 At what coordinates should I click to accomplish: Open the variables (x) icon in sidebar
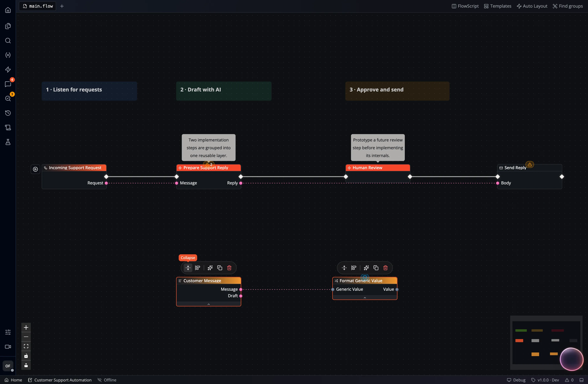[8, 55]
